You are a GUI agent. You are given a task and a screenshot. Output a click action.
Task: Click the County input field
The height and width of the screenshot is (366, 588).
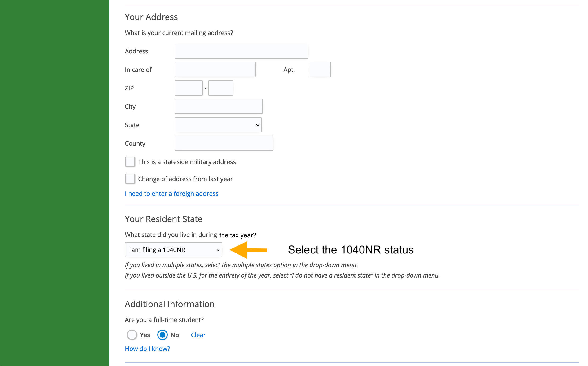[224, 143]
